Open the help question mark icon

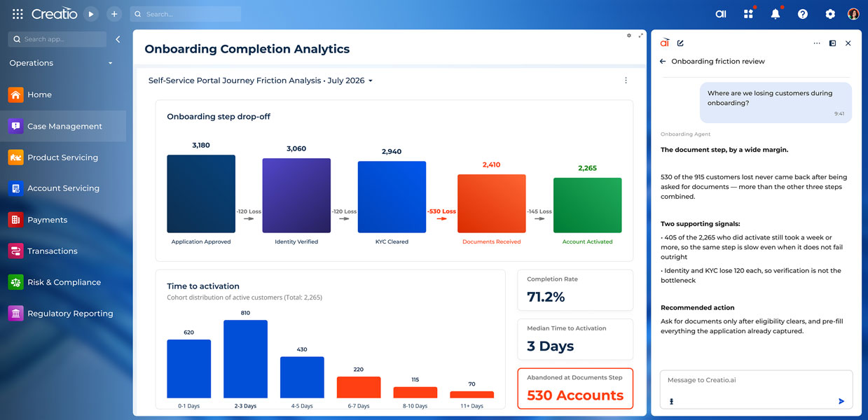803,14
